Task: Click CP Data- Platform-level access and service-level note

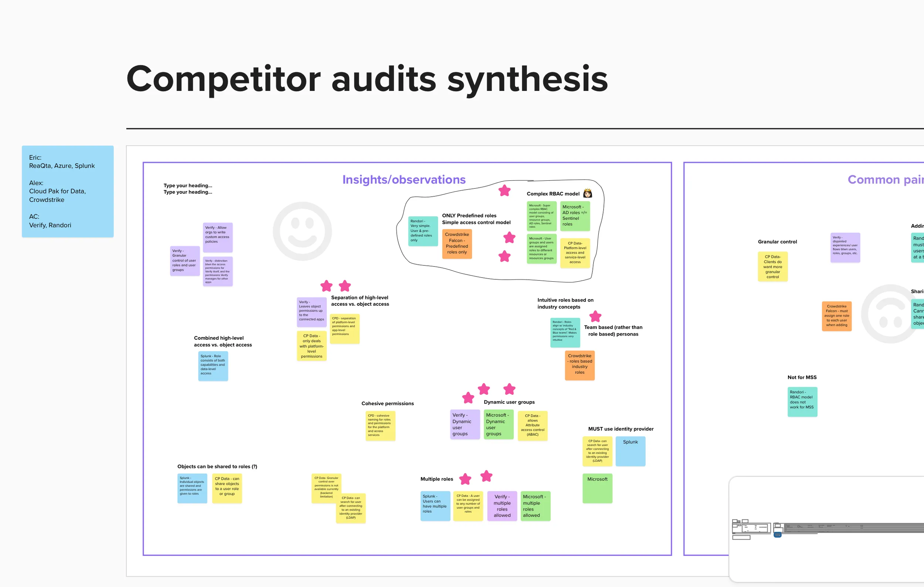Action: [575, 253]
